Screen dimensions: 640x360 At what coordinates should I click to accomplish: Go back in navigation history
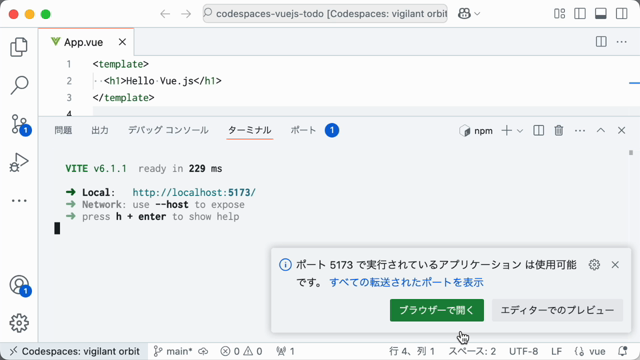point(165,14)
